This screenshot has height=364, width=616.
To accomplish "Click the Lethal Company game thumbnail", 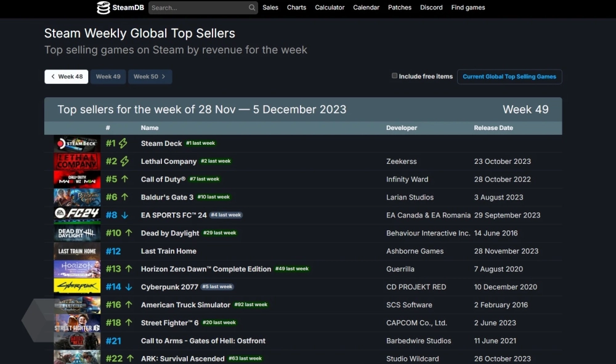I will (x=76, y=161).
